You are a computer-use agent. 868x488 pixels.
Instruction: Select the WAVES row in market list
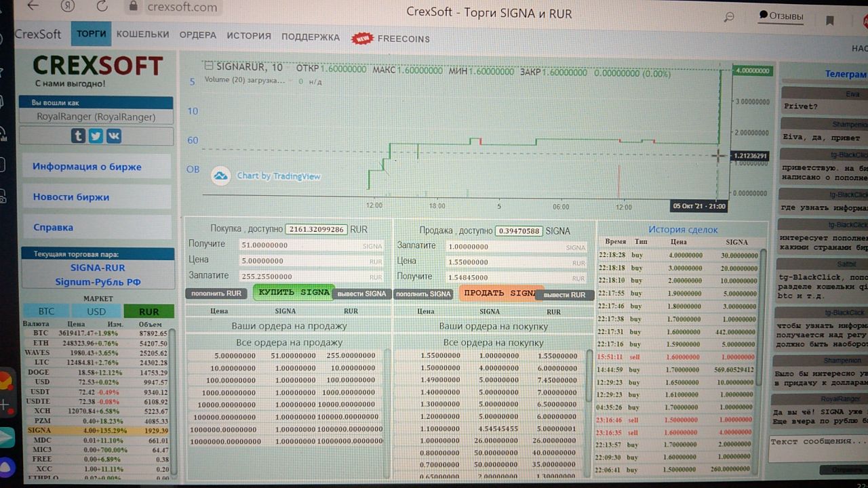(95, 352)
